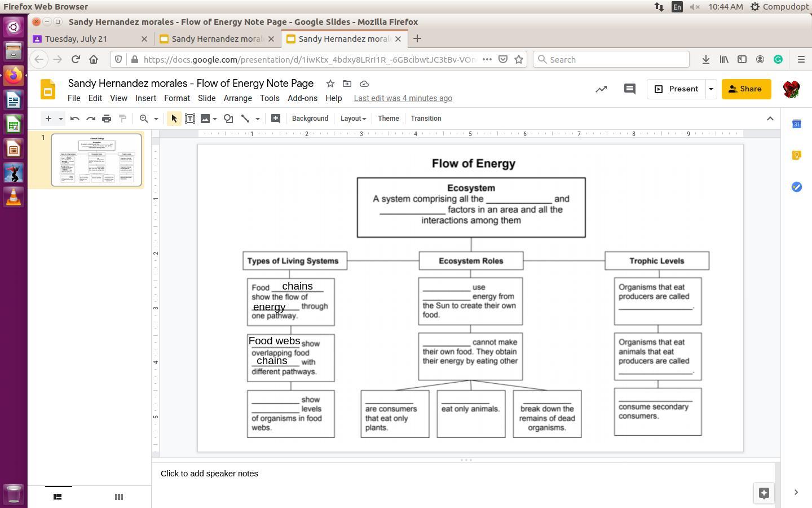Click the Undo arrow in toolbar
Viewport: 812px width, 508px height.
pyautogui.click(x=74, y=119)
